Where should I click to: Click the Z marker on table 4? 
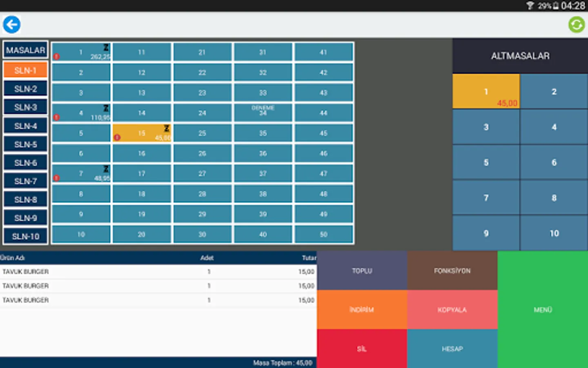tap(106, 108)
